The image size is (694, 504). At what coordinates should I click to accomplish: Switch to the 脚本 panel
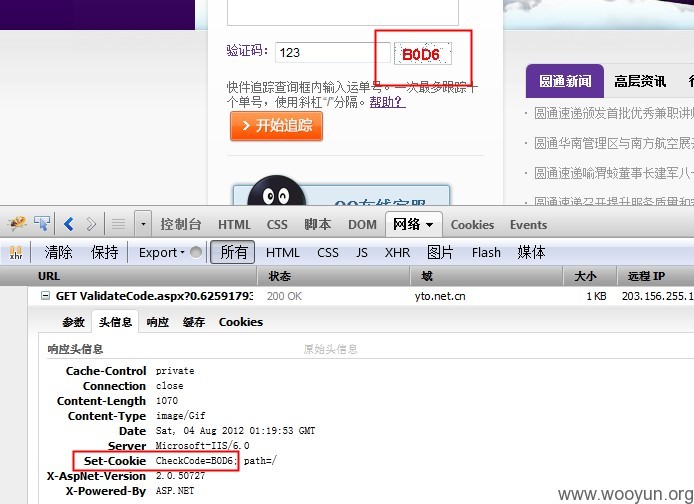318,224
